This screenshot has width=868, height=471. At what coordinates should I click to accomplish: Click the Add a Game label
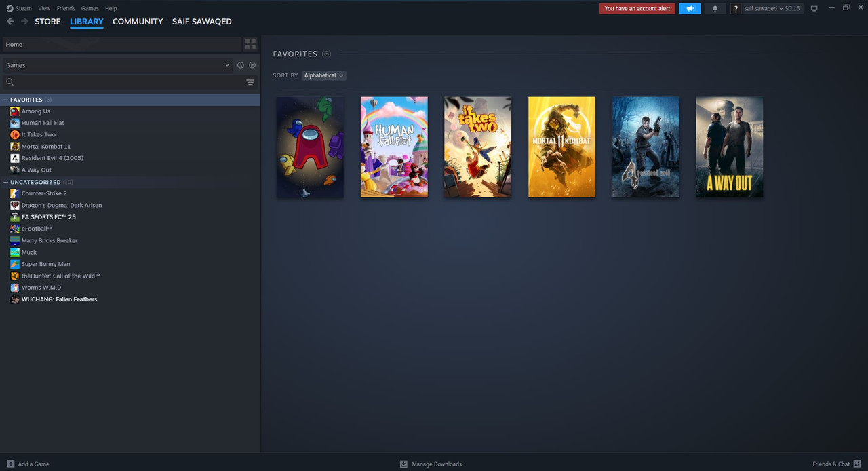point(33,464)
